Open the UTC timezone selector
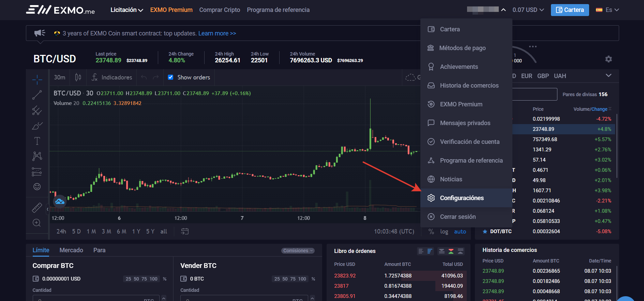The height and width of the screenshot is (301, 644). click(x=394, y=231)
